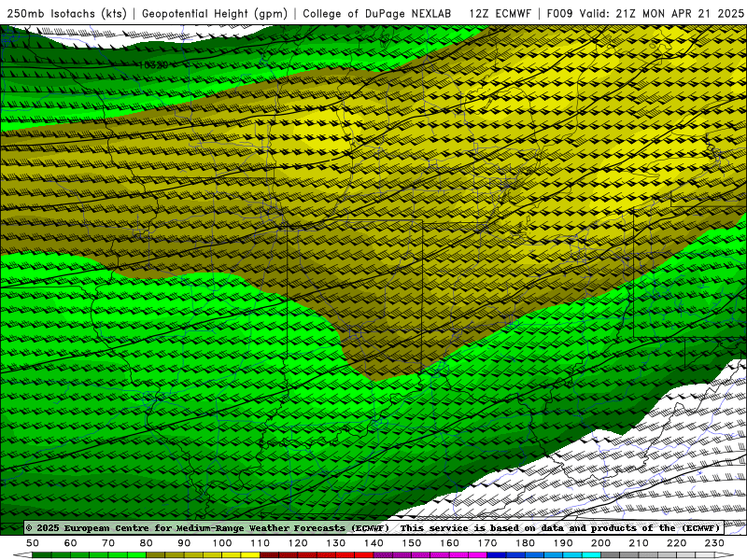Click the dark grey legend swatch starting at 200
Image resolution: width=747 pixels, height=560 pixels.
click(x=611, y=555)
